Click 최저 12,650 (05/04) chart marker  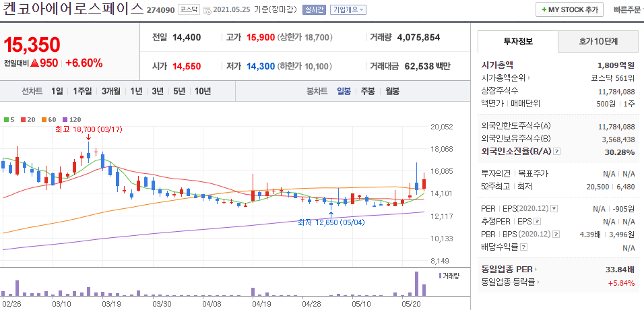[x=331, y=222]
